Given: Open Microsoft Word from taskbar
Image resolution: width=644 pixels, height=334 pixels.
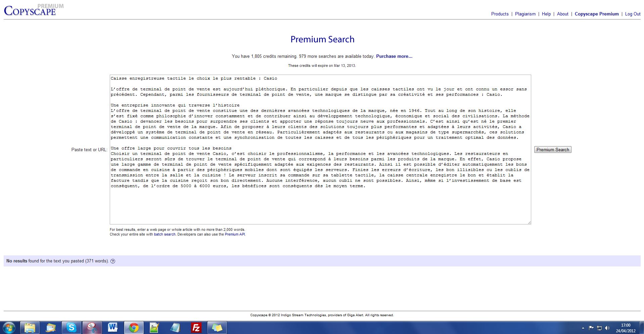Looking at the screenshot, I should 113,327.
